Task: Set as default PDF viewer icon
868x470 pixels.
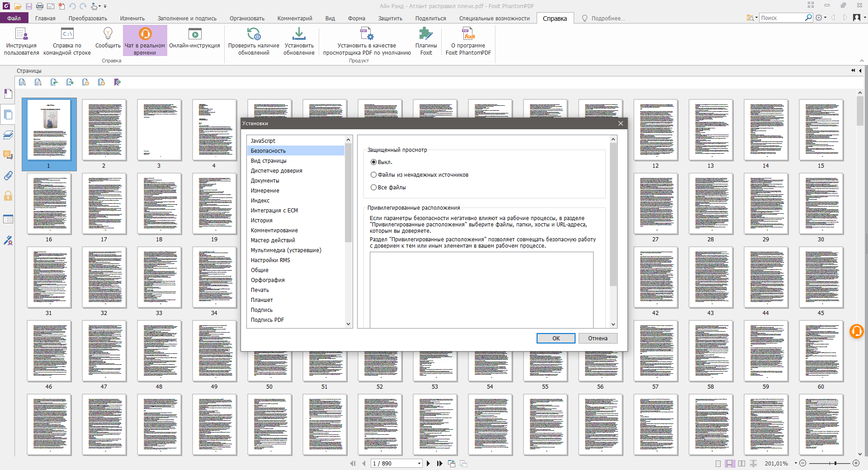Action: coord(367,34)
